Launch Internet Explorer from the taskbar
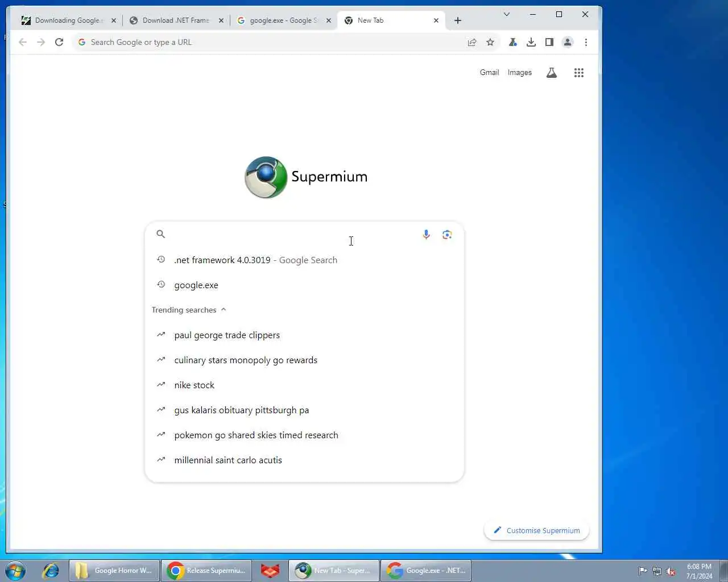Screen dimensions: 728x582 51,571
